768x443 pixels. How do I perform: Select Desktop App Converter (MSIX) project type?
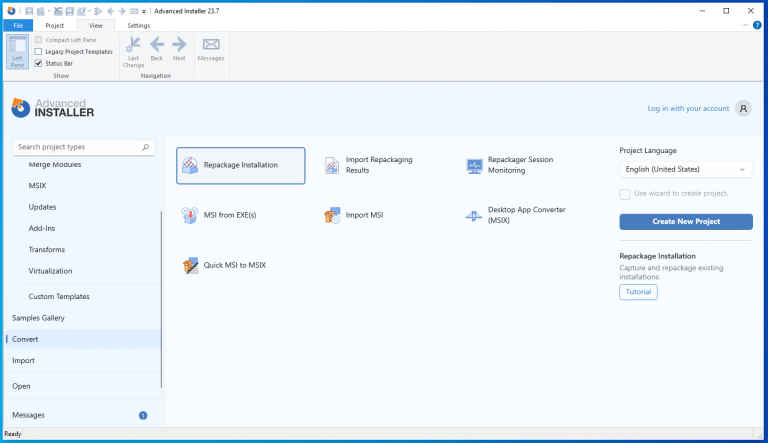coord(524,215)
